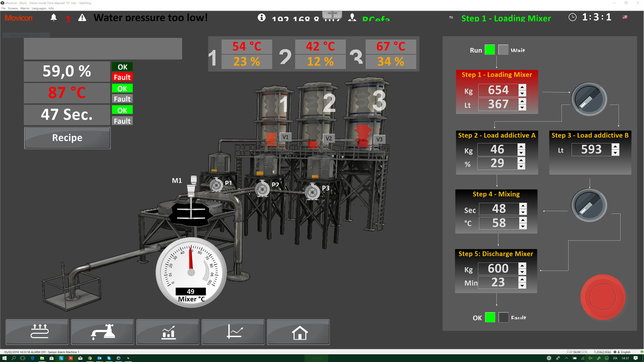This screenshot has height=362, width=644.
Task: Increase Step 4 Sec value with up arrow
Action: [523, 206]
